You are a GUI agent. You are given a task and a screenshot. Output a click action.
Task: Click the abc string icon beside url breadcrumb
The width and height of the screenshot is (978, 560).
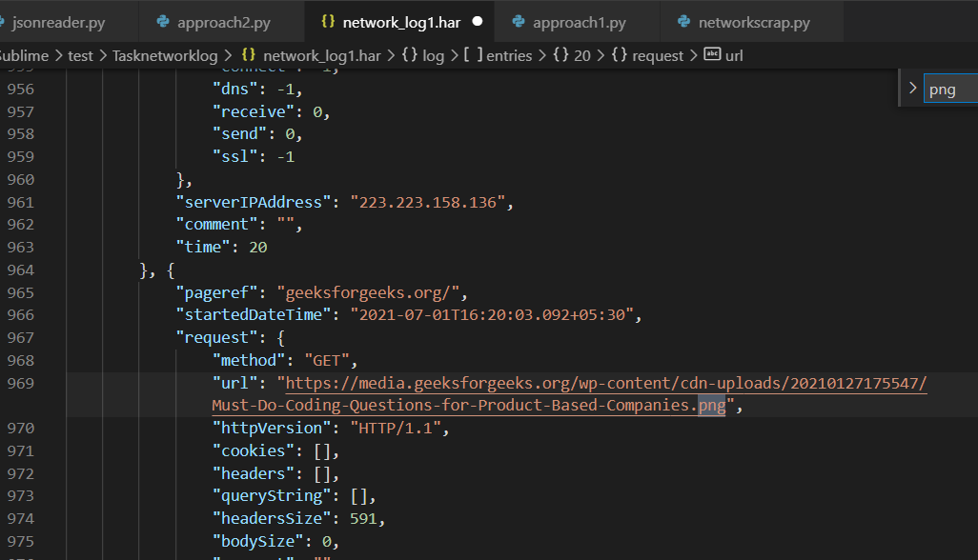(712, 55)
